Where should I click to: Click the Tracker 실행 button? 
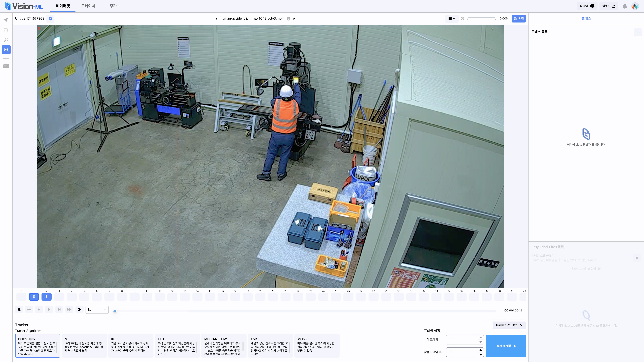[x=506, y=346]
